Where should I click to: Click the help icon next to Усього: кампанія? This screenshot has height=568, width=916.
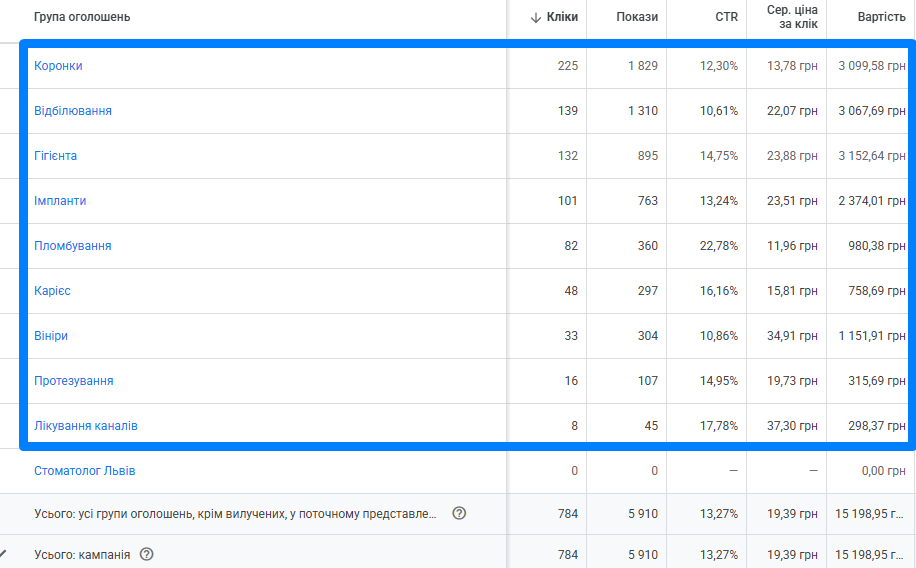coord(147,554)
